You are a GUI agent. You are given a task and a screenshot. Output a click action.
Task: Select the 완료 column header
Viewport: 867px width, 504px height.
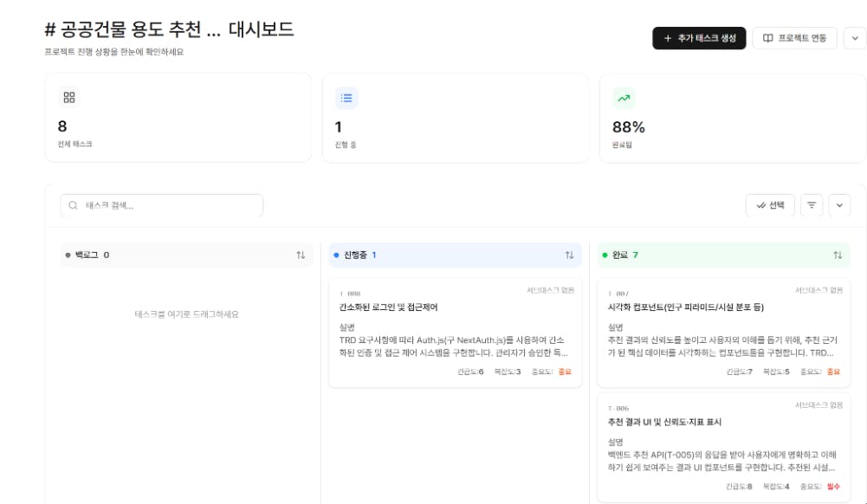[723, 255]
